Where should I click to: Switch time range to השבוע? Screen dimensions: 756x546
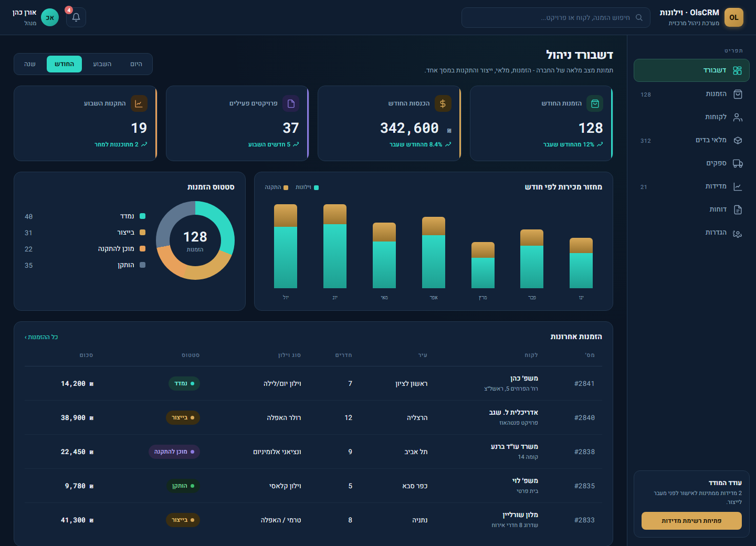(102, 64)
